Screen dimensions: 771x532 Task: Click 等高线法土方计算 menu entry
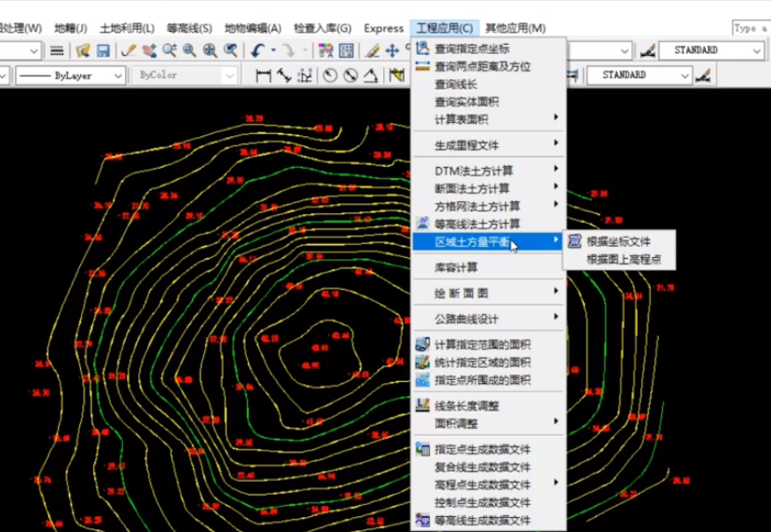477,224
